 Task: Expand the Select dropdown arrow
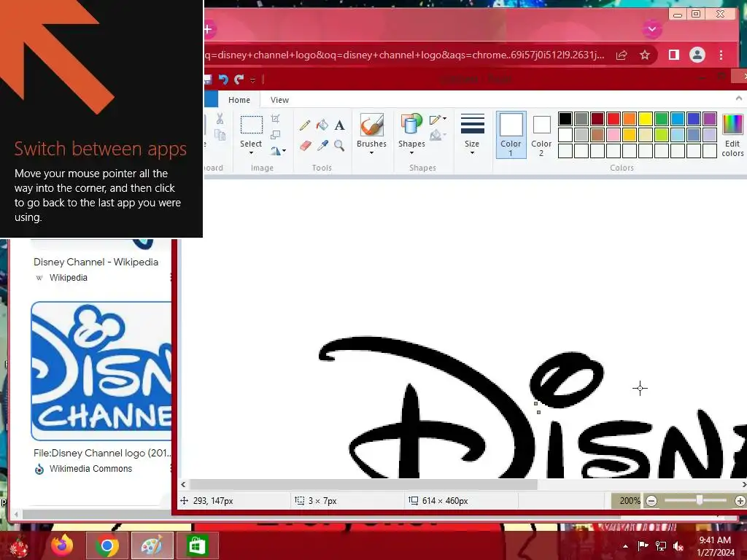point(251,153)
